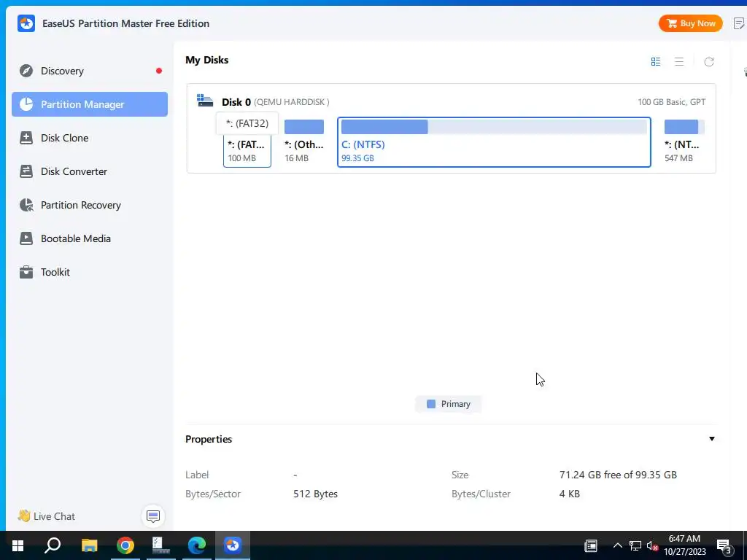The width and height of the screenshot is (747, 560).
Task: Select the 100 MB FAT32 partition
Action: pyautogui.click(x=247, y=151)
